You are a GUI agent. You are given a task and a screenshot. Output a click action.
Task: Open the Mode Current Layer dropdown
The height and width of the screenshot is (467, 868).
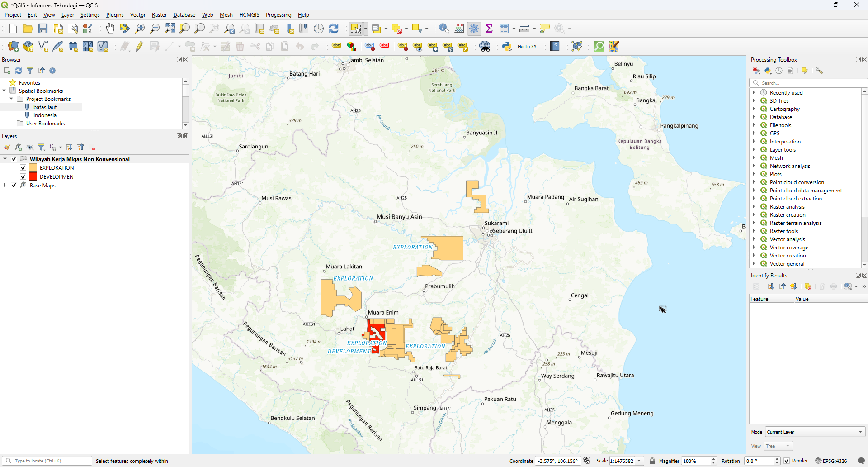[815, 432]
